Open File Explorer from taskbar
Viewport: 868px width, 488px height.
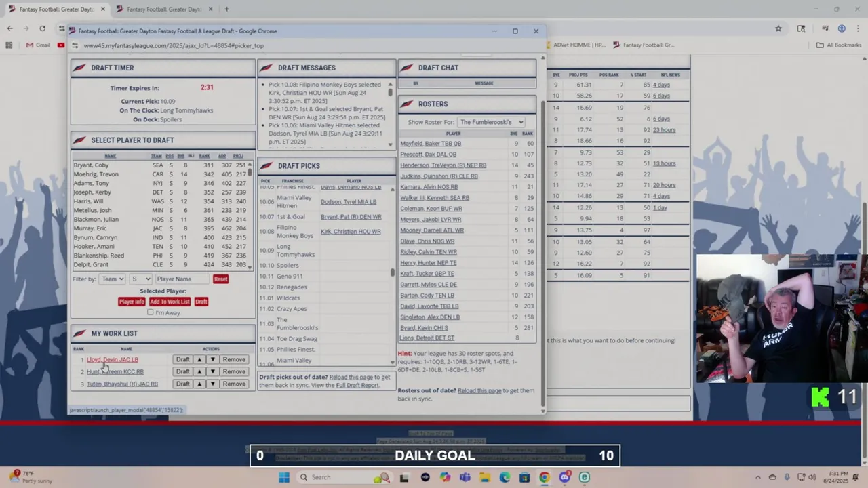(x=485, y=477)
